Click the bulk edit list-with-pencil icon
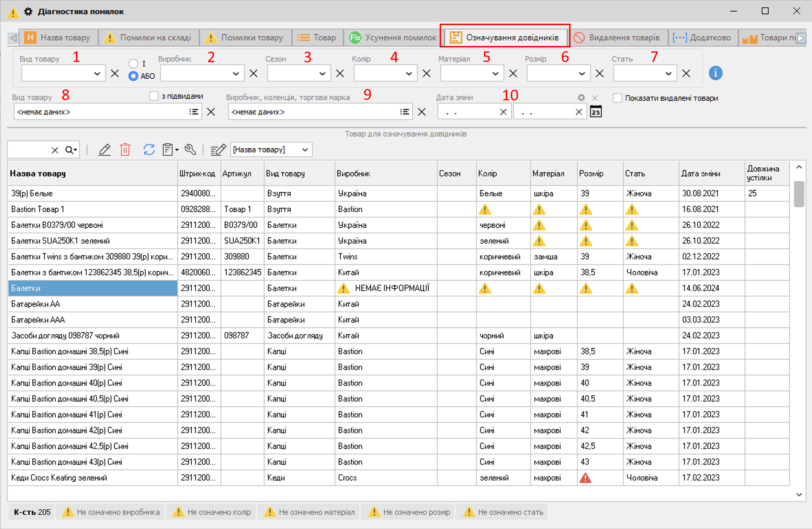 coord(218,150)
